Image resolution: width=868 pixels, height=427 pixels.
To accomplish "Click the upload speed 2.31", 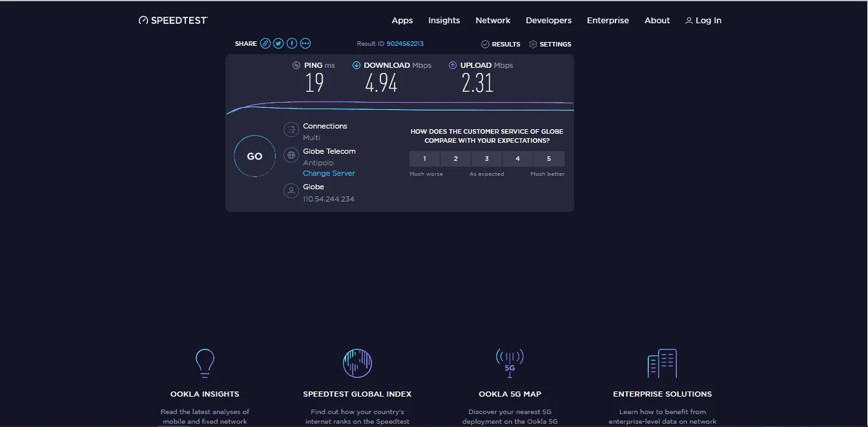I will click(x=477, y=83).
